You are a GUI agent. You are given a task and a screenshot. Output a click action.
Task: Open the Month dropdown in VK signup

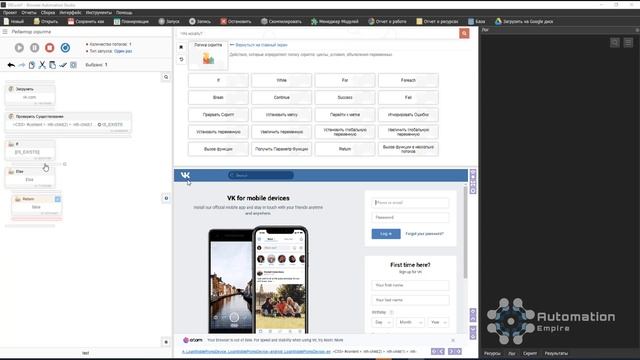point(410,322)
